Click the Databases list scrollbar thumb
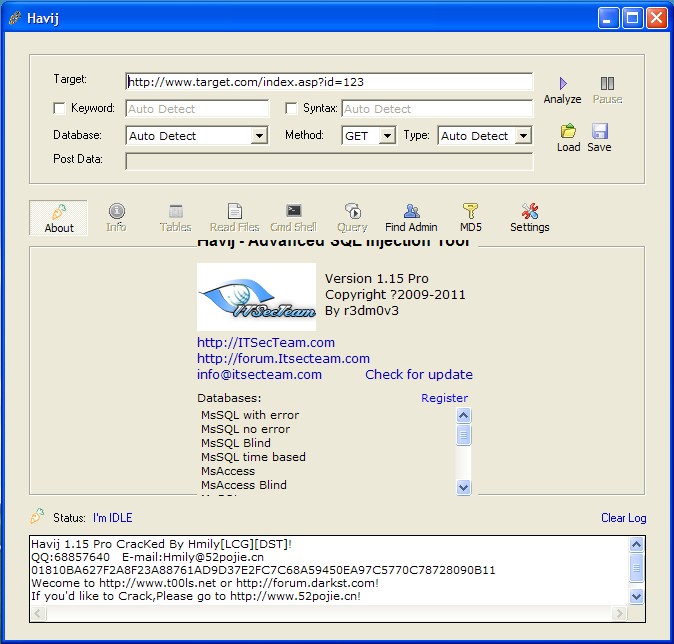Viewport: 674px width, 644px height. point(463,435)
